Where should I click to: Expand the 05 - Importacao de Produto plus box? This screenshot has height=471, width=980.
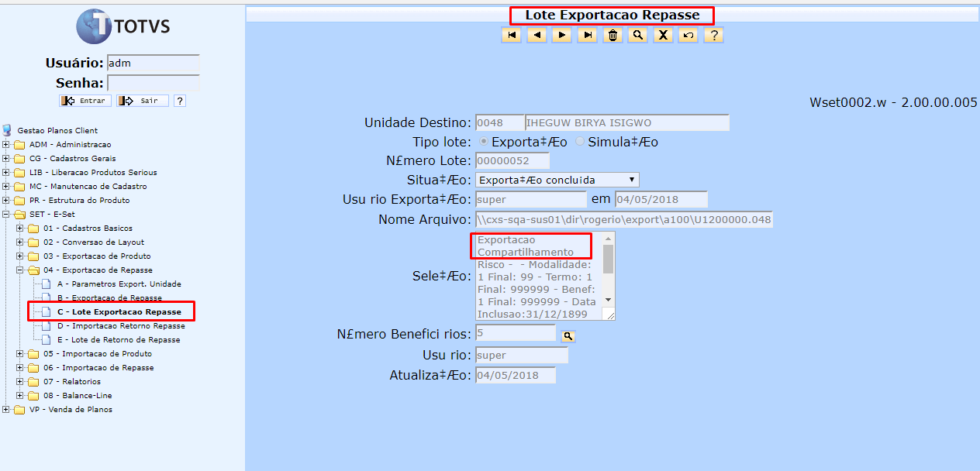click(x=20, y=354)
